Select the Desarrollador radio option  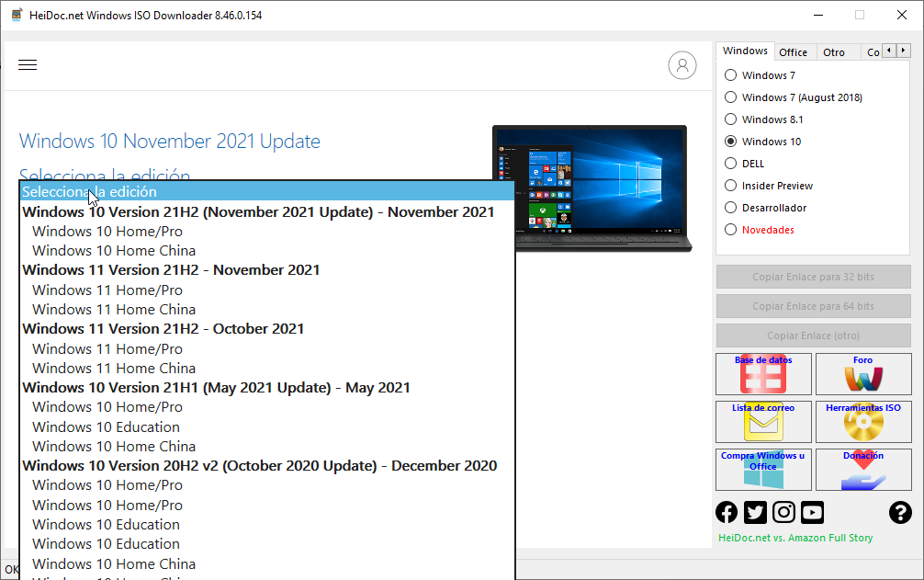[x=765, y=208]
